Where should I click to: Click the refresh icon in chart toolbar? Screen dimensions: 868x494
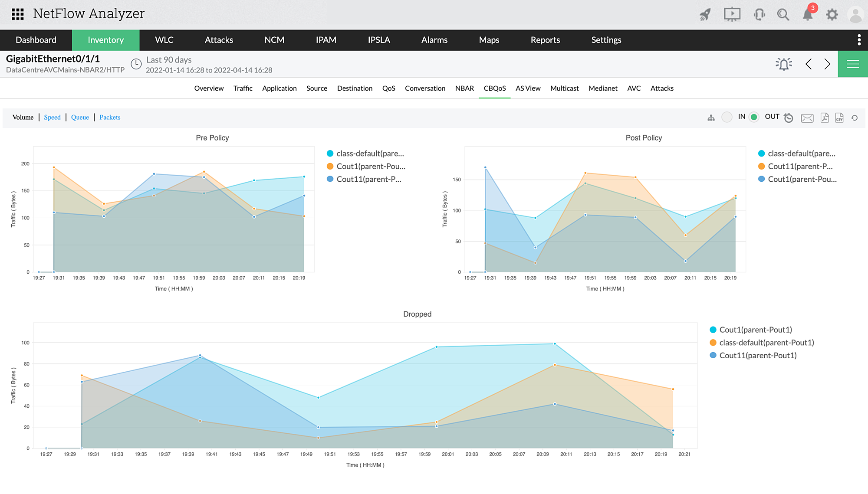pos(855,118)
